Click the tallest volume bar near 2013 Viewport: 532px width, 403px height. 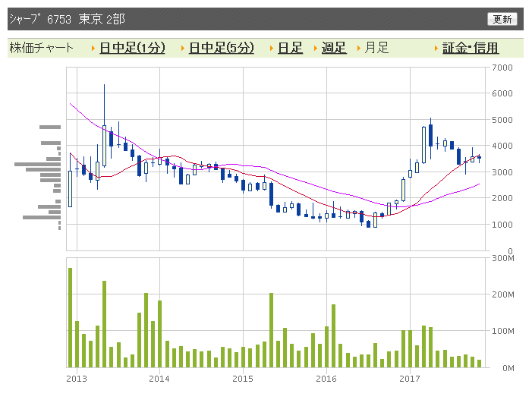tap(71, 317)
